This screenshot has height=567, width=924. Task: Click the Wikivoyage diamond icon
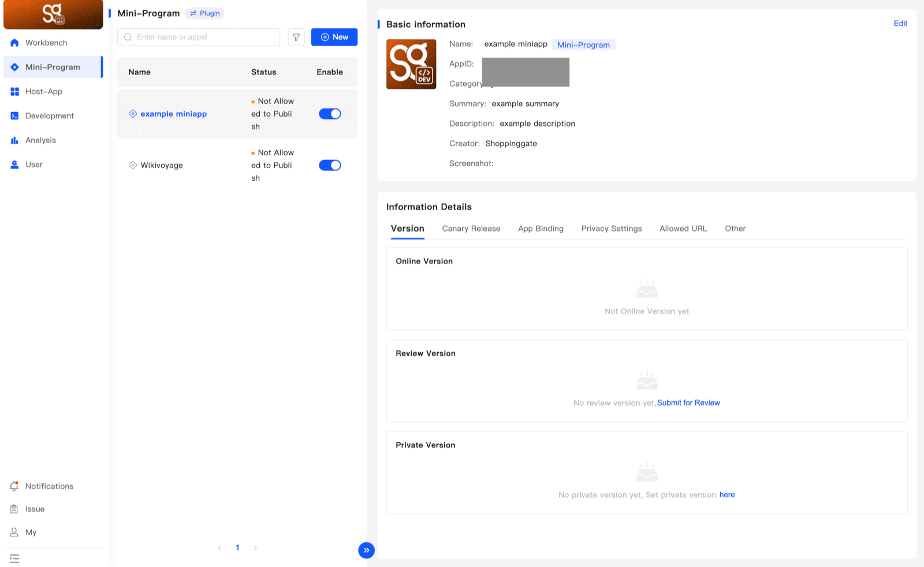click(x=133, y=165)
